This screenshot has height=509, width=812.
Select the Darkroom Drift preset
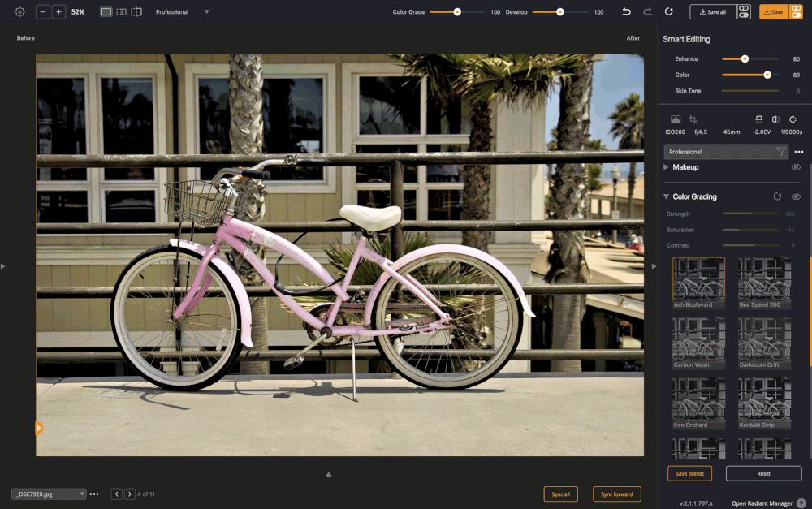tap(764, 343)
